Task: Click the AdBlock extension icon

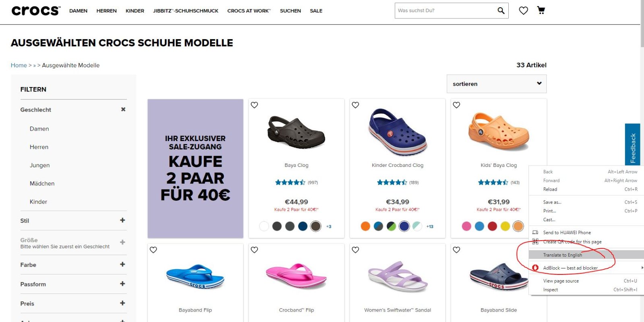Action: pos(535,268)
